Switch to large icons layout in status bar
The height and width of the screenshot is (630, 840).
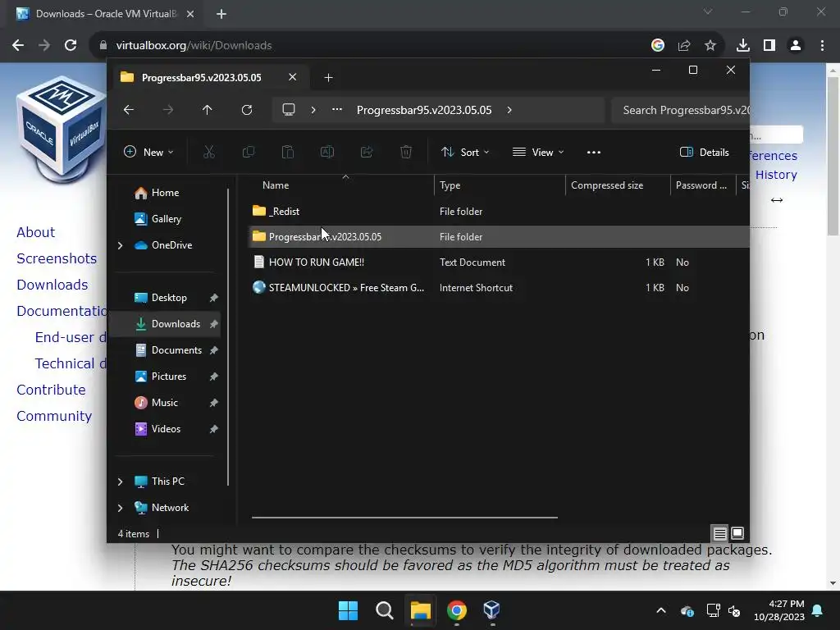click(x=737, y=533)
